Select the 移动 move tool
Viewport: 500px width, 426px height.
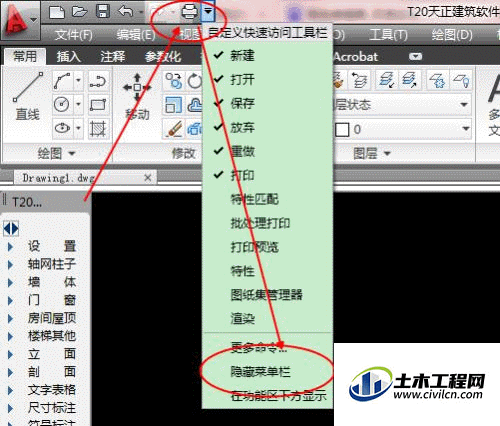[x=137, y=97]
